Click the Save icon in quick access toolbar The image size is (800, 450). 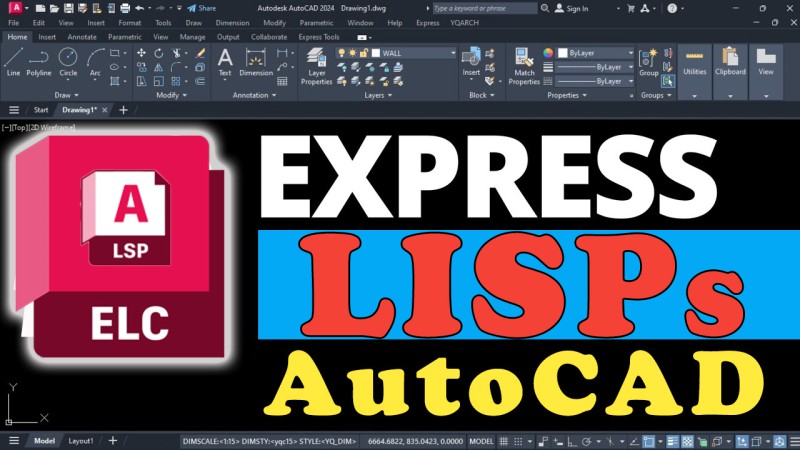[68, 8]
